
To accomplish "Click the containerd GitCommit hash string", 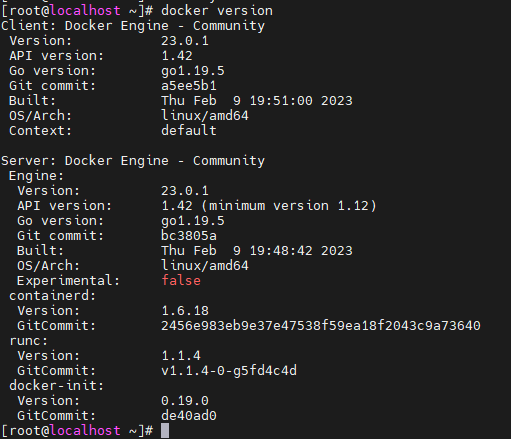I will tap(321, 326).
